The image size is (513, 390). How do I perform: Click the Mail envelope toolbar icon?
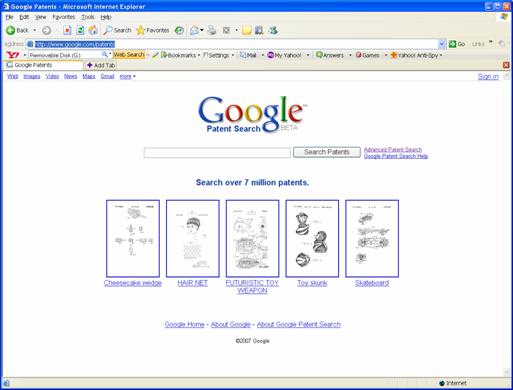coord(194,30)
